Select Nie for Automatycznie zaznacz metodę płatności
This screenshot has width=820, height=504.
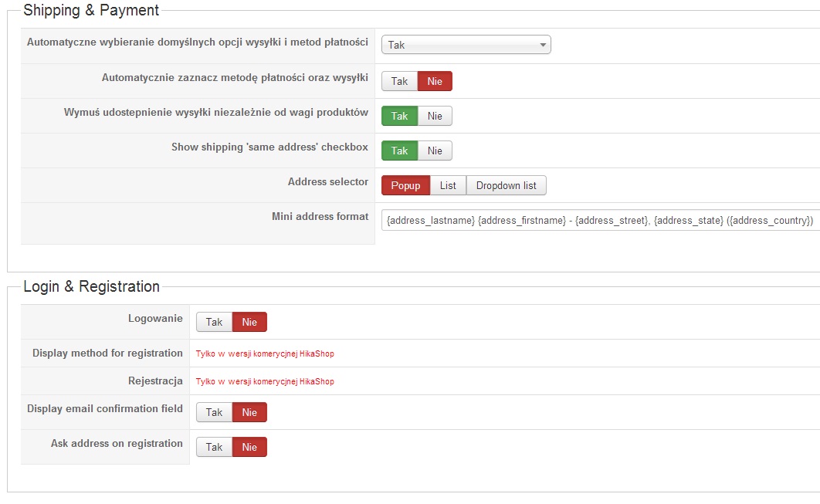(435, 81)
